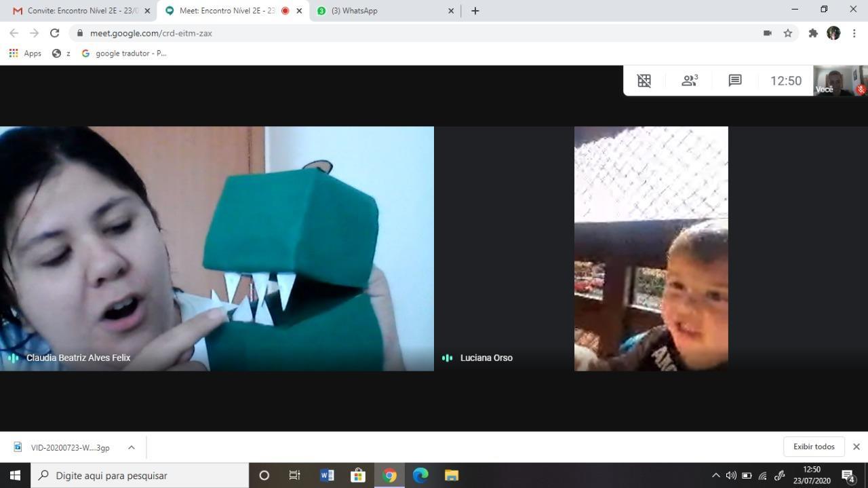Open the Chrome three-dot menu
Screen dimensions: 868x488
[x=854, y=33]
